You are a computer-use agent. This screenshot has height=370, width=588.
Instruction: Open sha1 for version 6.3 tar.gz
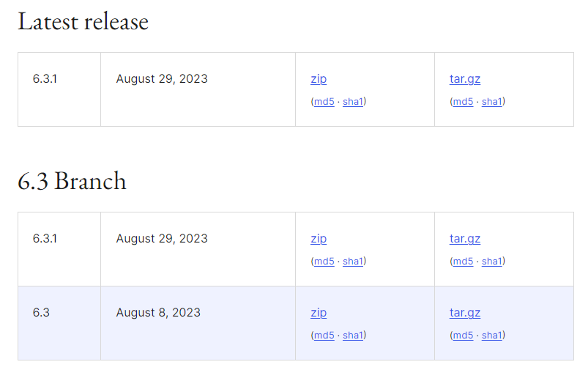tap(491, 336)
